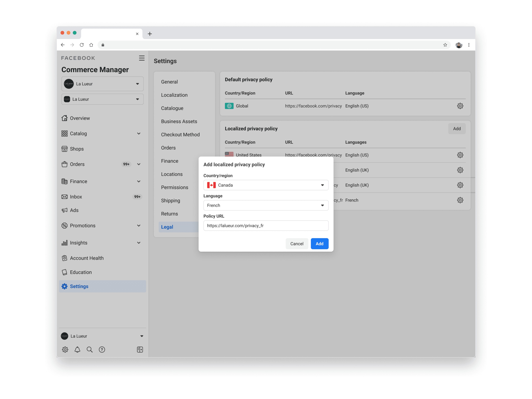
Task: Open gear options for first English (UK) row
Action: pyautogui.click(x=460, y=170)
